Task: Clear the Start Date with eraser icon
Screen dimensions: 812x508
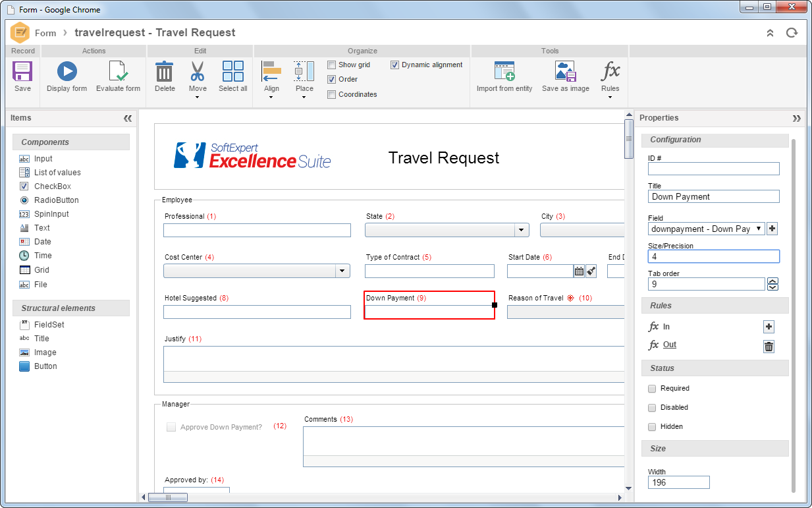Action: pos(591,271)
